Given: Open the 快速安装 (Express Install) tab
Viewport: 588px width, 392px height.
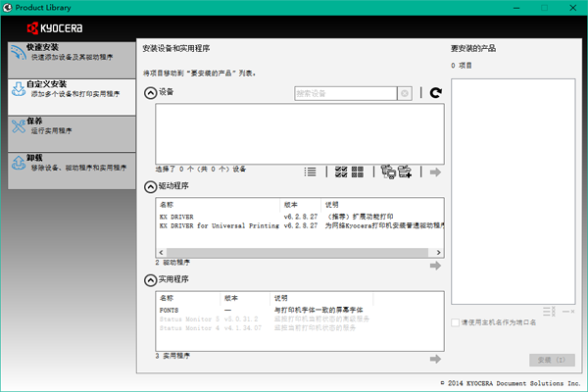Looking at the screenshot, I should point(72,60).
